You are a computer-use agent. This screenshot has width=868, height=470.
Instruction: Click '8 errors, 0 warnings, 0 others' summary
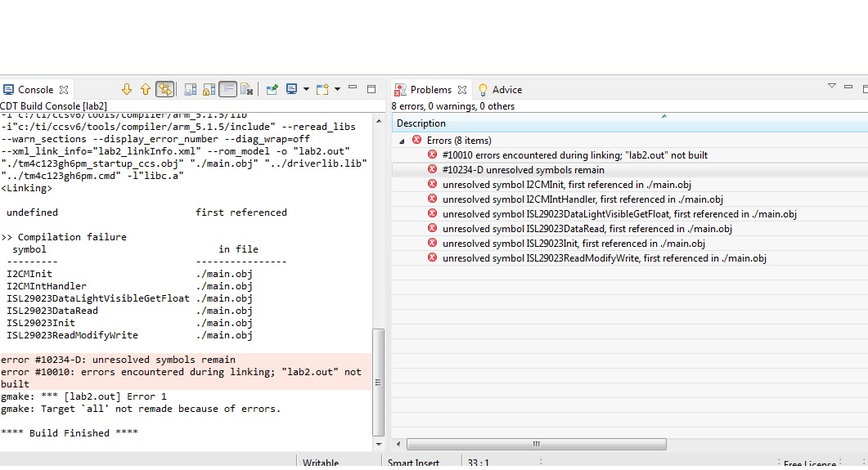[x=453, y=106]
